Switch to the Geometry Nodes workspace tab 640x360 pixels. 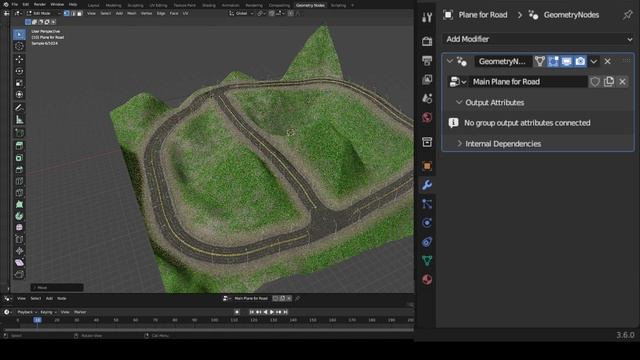click(x=310, y=5)
